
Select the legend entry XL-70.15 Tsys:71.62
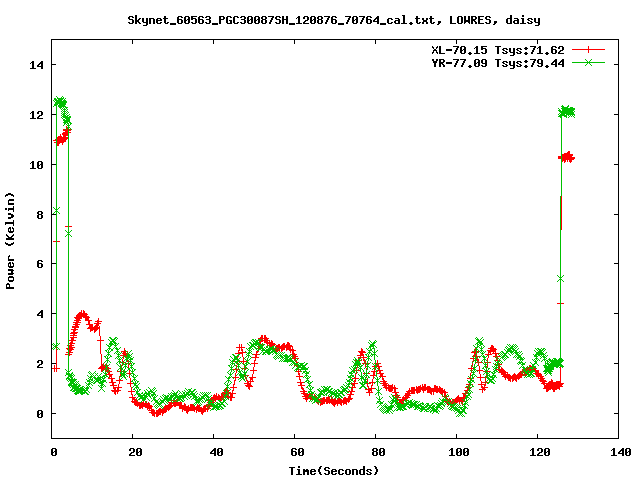[498, 50]
